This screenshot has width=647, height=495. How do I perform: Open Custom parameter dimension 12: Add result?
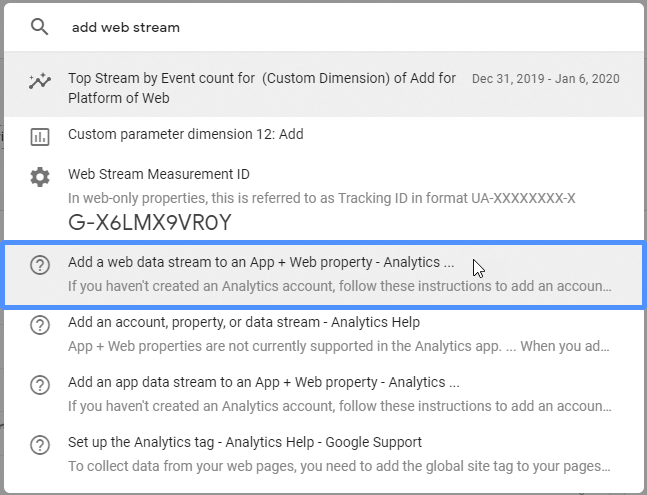pos(324,136)
